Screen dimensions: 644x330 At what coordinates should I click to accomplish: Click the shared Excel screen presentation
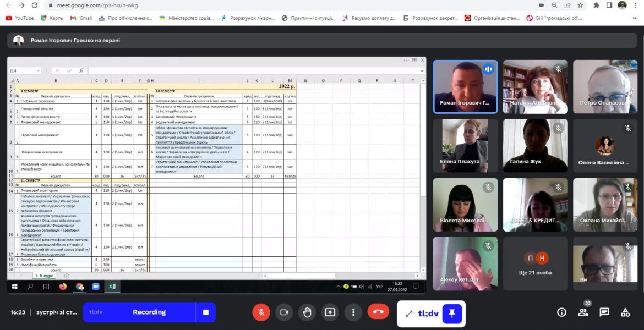tap(216, 175)
